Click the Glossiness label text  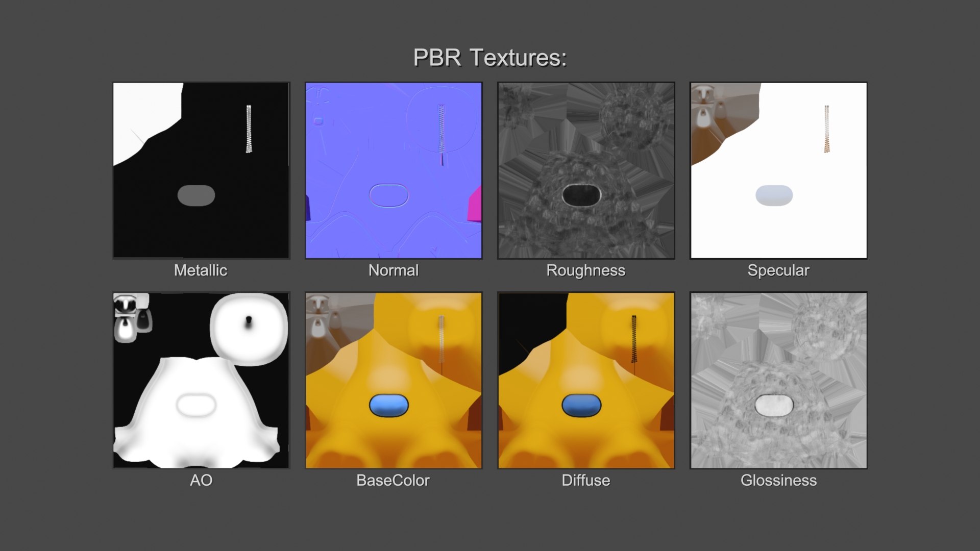pos(778,480)
